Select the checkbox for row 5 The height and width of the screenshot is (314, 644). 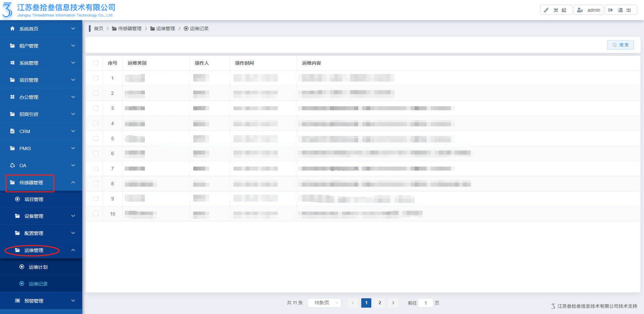click(96, 138)
